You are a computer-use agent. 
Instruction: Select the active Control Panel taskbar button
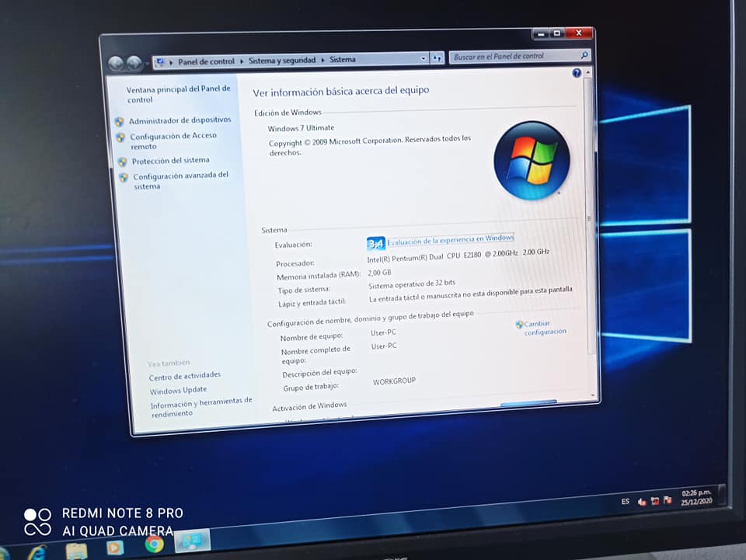[x=192, y=541]
